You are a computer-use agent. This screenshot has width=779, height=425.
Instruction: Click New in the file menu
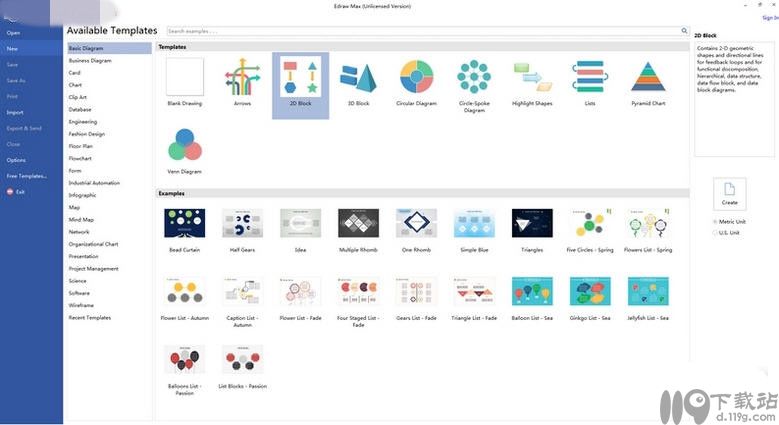pos(12,49)
